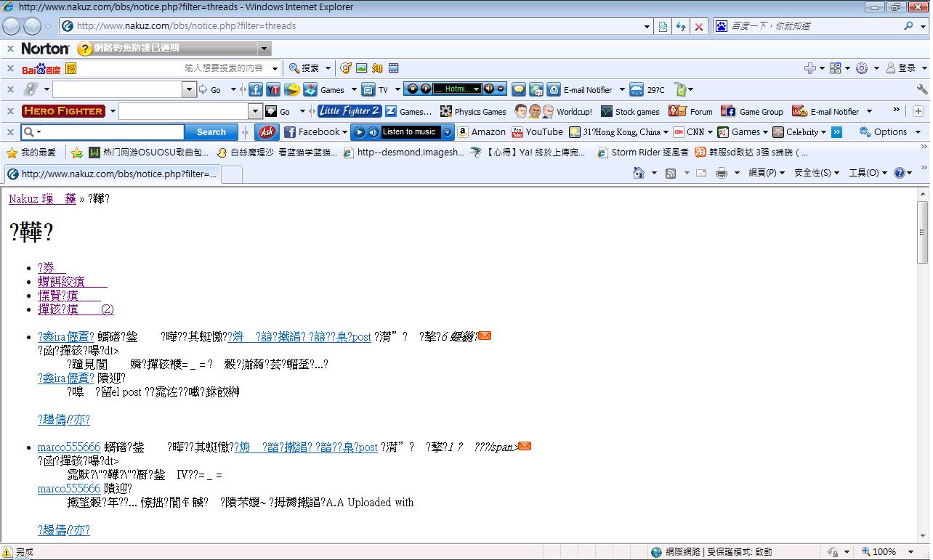The height and width of the screenshot is (560, 933).
Task: Click the IE help question mark icon
Action: (x=900, y=173)
